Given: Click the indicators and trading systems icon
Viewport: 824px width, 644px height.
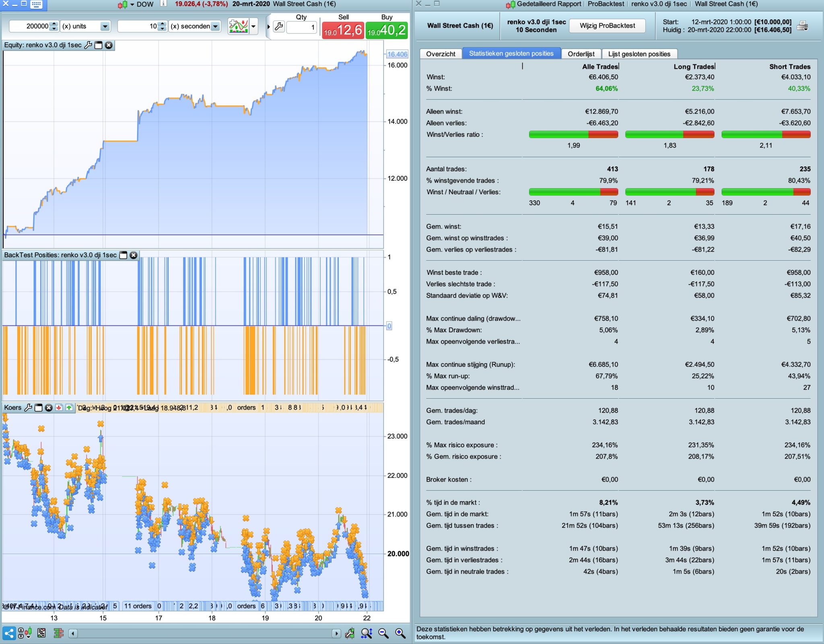Looking at the screenshot, I should 238,27.
